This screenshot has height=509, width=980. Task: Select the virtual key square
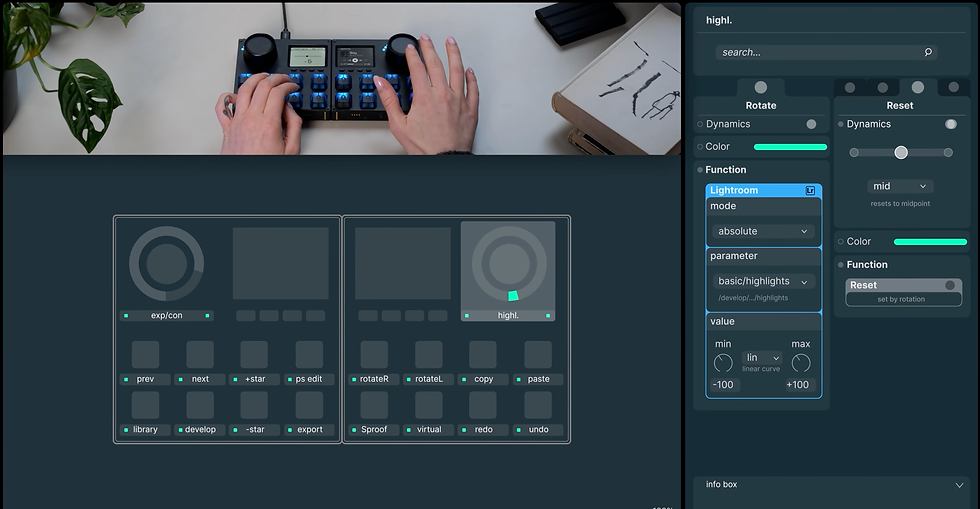pos(429,405)
